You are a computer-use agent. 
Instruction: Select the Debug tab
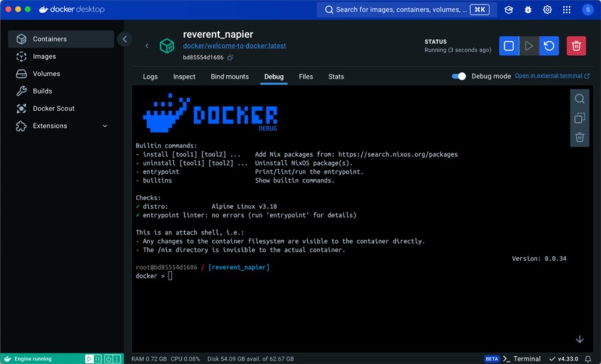(274, 77)
